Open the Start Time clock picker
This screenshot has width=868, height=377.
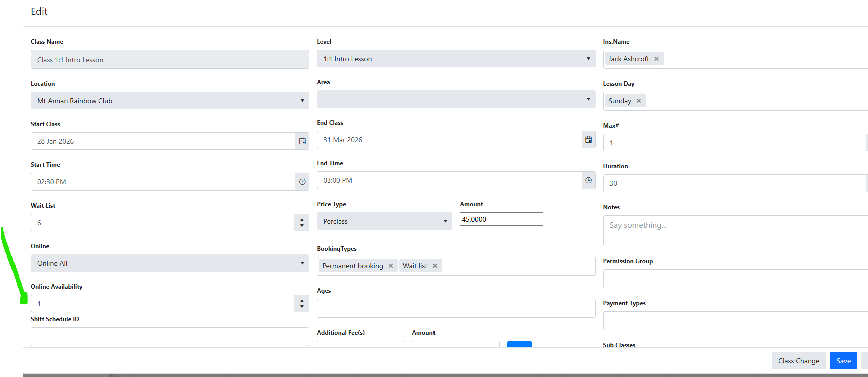pyautogui.click(x=302, y=182)
